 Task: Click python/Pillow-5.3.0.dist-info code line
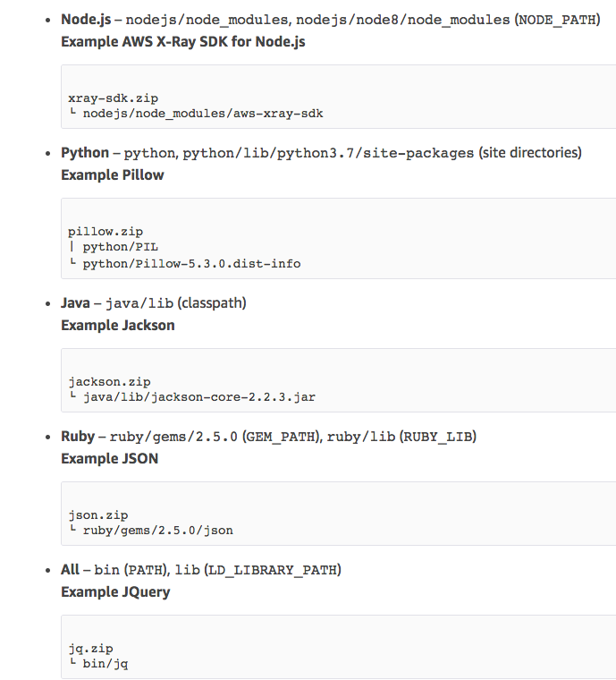pyautogui.click(x=191, y=264)
